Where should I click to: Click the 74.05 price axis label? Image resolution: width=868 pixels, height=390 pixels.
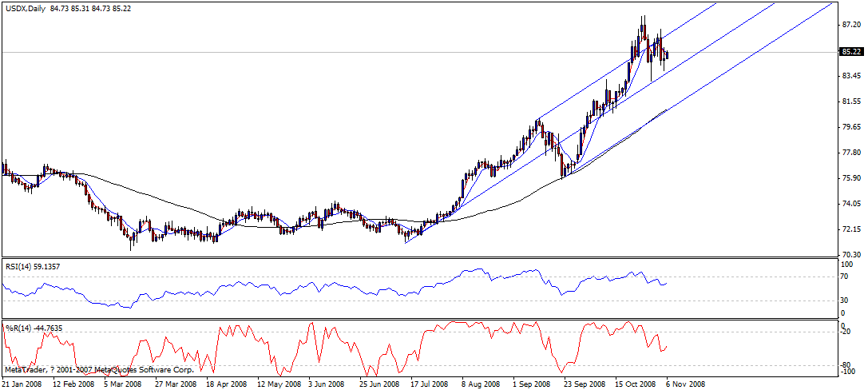[851, 203]
